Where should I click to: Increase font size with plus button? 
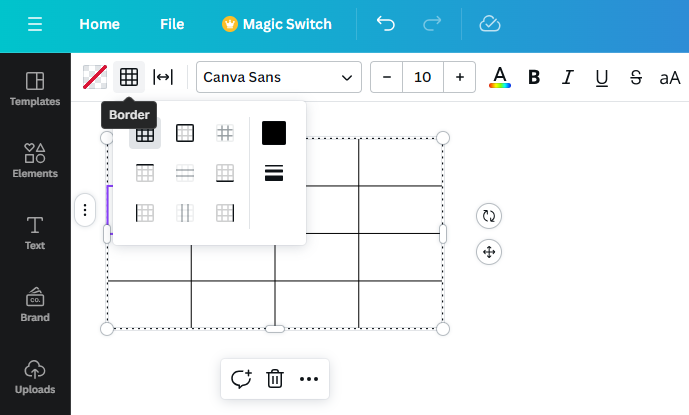(x=460, y=77)
